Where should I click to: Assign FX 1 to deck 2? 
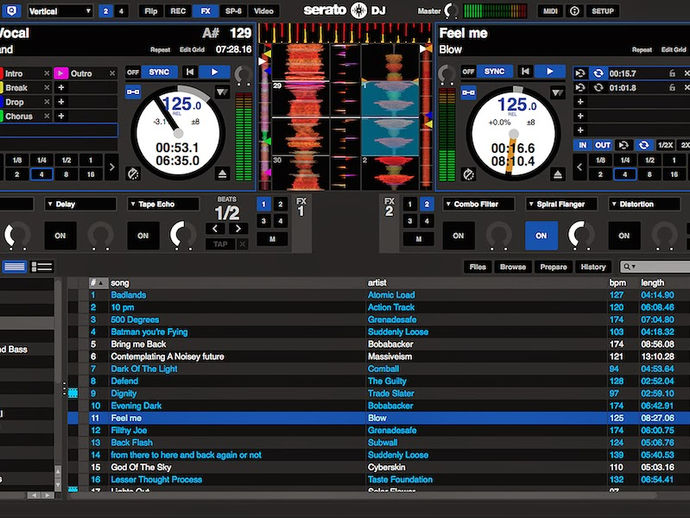pos(280,204)
